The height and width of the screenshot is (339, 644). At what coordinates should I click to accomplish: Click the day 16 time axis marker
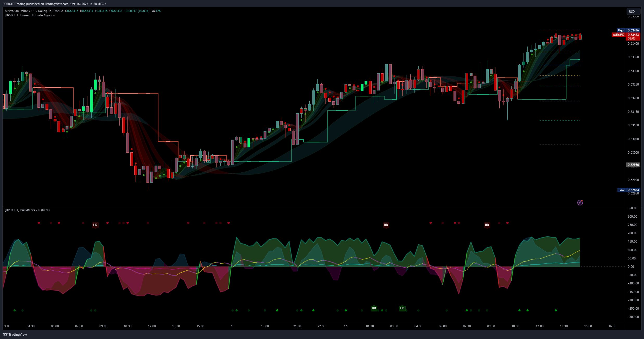[346, 326]
